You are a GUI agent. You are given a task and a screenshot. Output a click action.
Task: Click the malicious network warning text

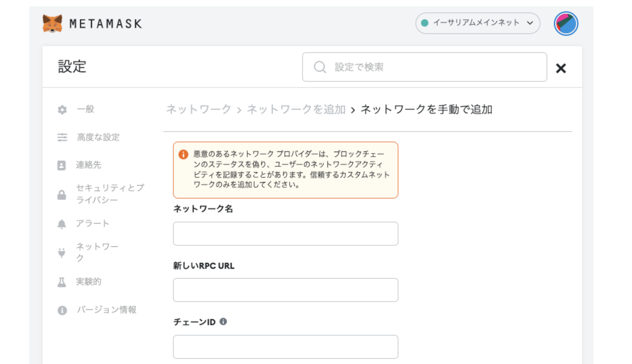[292, 169]
